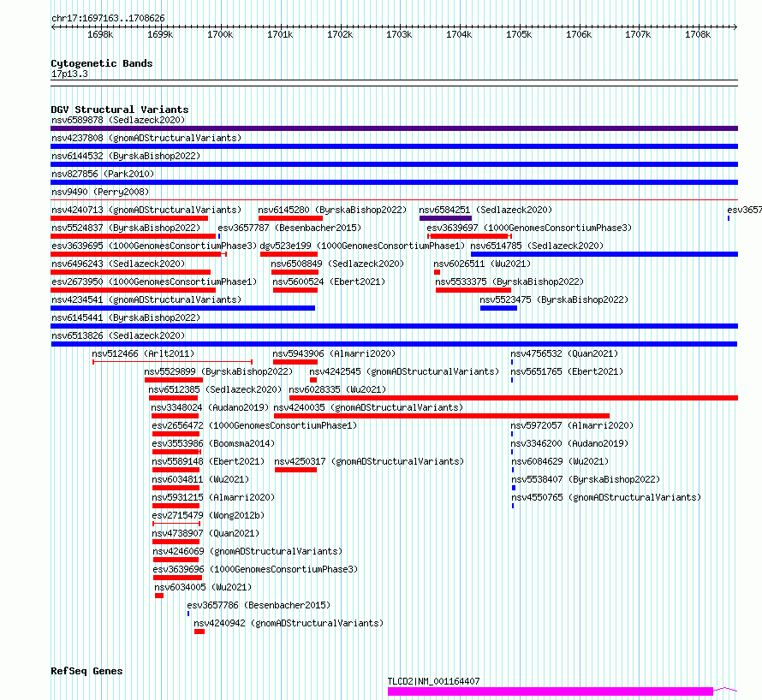Select the blue nsv6514785 variant bar
Screen dimensions: 762x700
[604, 254]
